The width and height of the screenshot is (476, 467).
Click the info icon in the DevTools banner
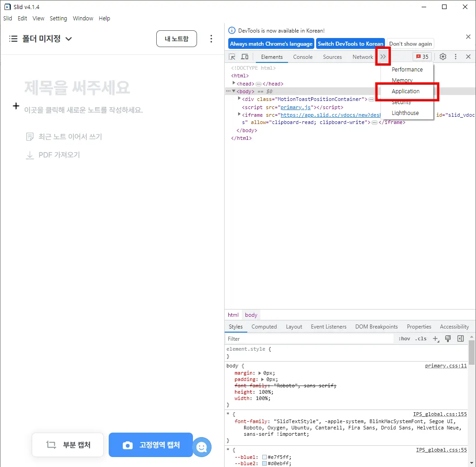coord(231,31)
